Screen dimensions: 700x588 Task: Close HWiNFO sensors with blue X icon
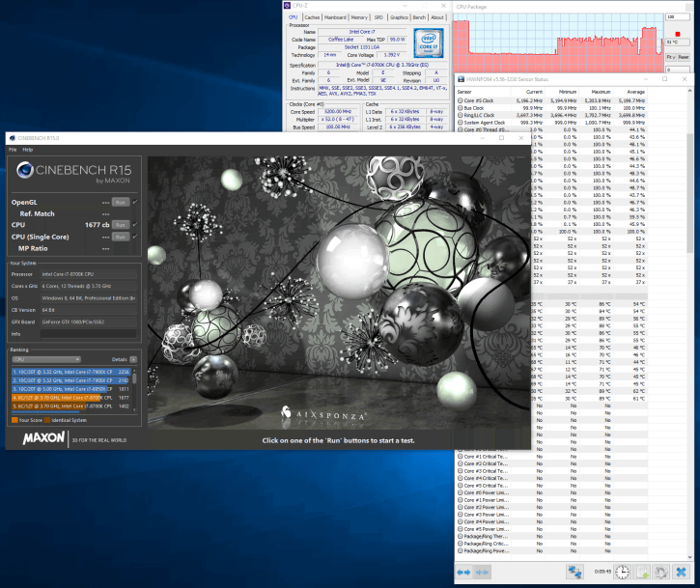(x=681, y=572)
